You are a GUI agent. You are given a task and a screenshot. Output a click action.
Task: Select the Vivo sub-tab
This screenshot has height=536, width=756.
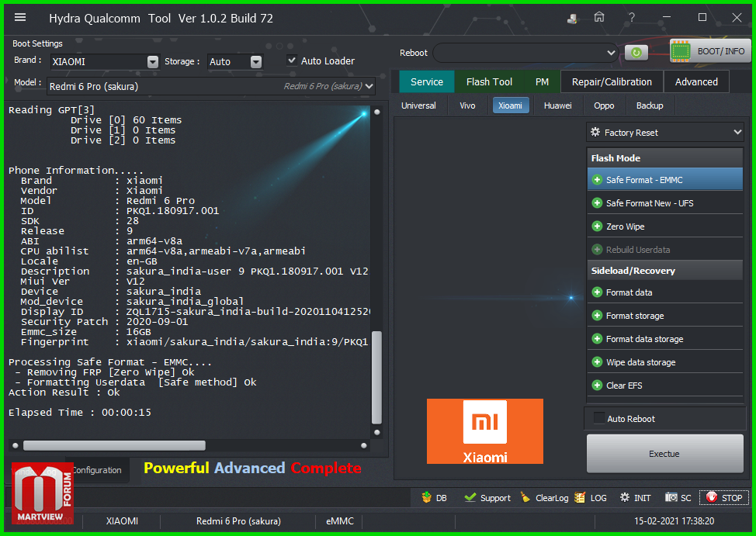click(x=467, y=105)
